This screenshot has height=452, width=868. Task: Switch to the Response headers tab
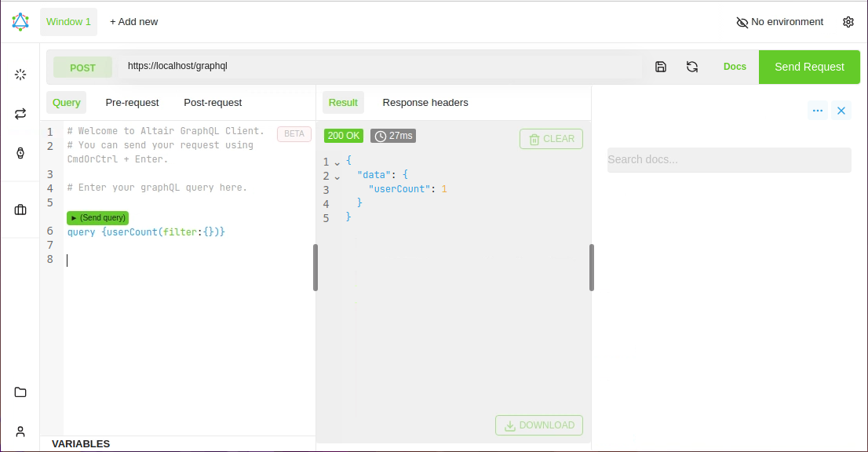pyautogui.click(x=425, y=102)
